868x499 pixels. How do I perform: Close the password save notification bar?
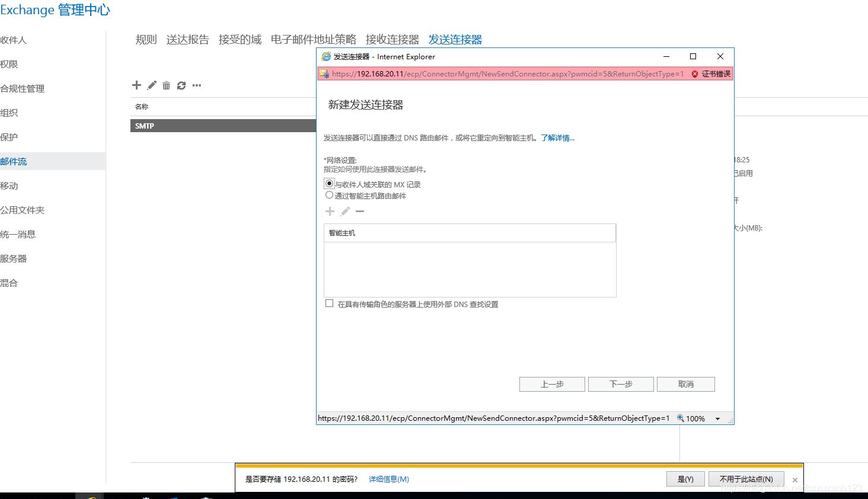pos(795,480)
